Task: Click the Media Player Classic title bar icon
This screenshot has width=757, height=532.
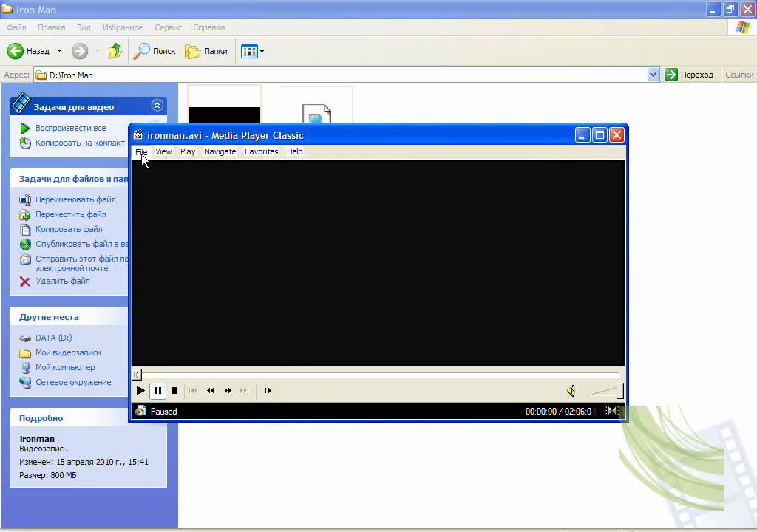Action: [x=138, y=135]
